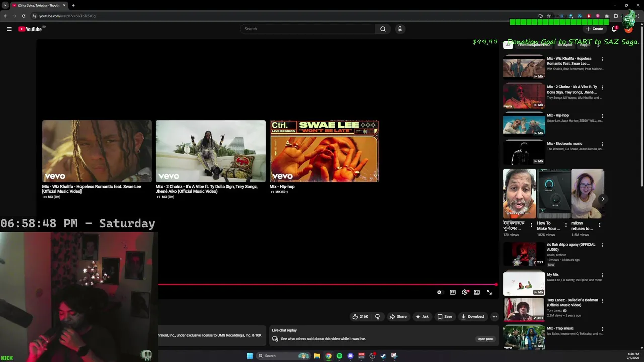Open options for Tory Lanez video
Image resolution: width=644 pixels, height=362 pixels.
(x=602, y=301)
